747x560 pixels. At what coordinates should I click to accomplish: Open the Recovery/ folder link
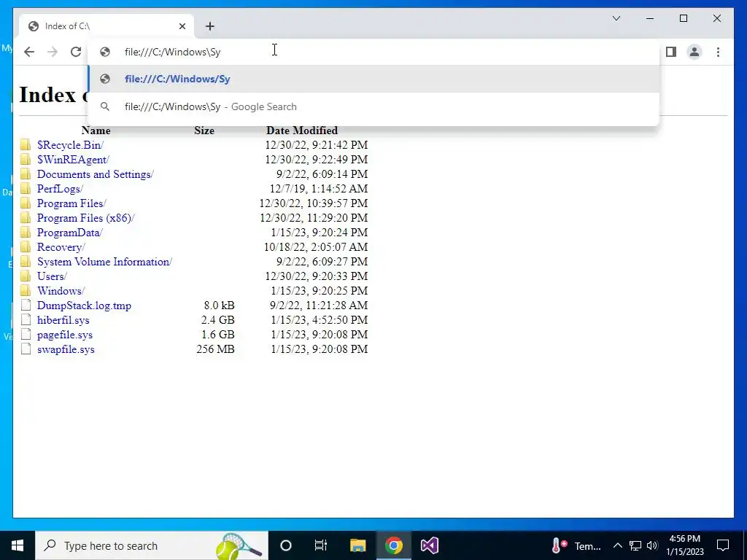[61, 247]
